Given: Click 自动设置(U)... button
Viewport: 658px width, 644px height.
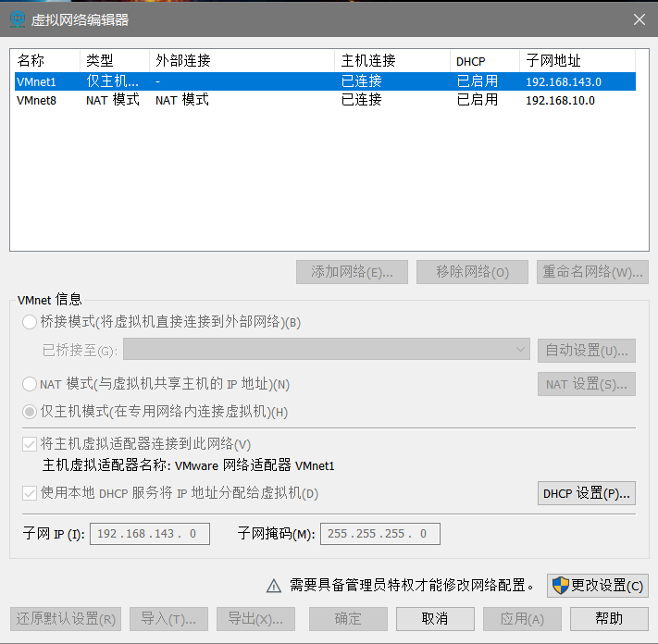Looking at the screenshot, I should point(587,351).
